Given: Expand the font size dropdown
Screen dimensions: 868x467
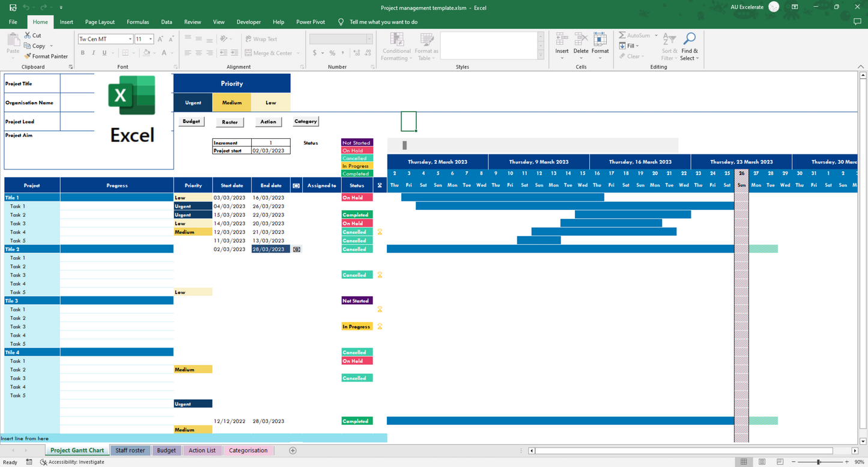Looking at the screenshot, I should (150, 39).
